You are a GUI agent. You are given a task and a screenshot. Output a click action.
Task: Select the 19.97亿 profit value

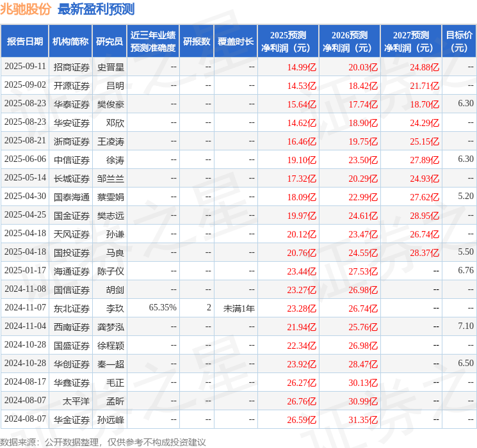(x=302, y=216)
